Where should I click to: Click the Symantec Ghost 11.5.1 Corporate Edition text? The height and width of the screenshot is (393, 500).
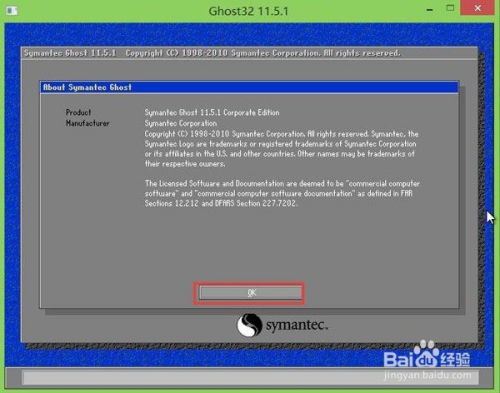[x=212, y=112]
